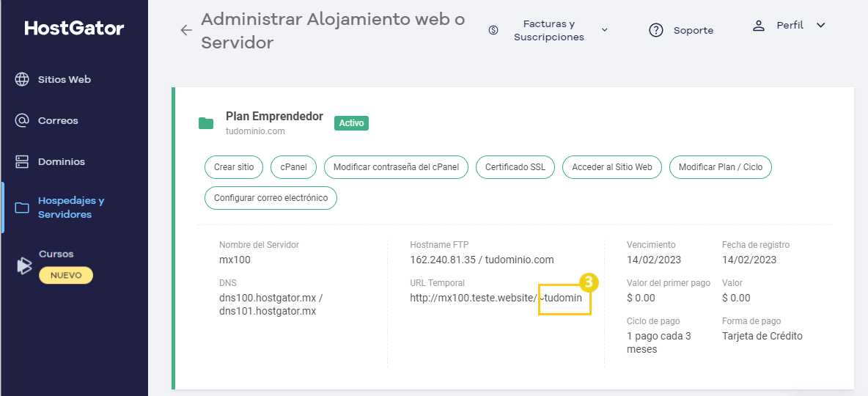Image resolution: width=868 pixels, height=396 pixels.
Task: Click the server name mx100
Action: point(233,259)
